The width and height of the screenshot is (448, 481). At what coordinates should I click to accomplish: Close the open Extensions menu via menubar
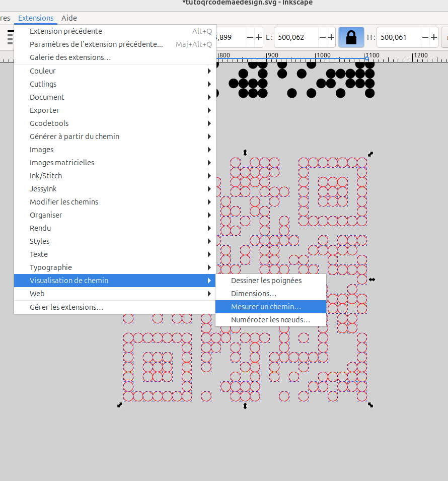36,18
